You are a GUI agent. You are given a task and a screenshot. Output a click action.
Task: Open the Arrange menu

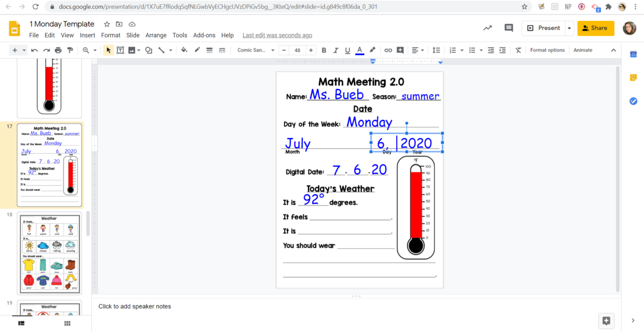(156, 35)
